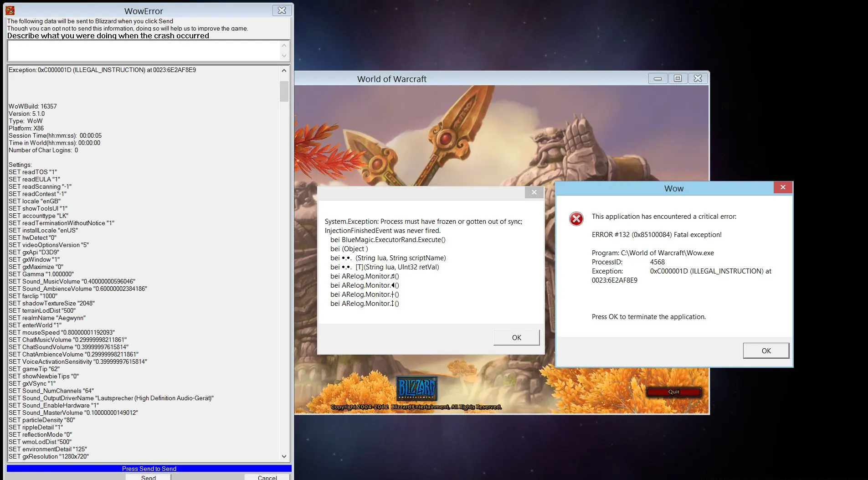Click down arrow of description field scrollbar
Viewport: 868px width, 480px height.
click(x=284, y=56)
